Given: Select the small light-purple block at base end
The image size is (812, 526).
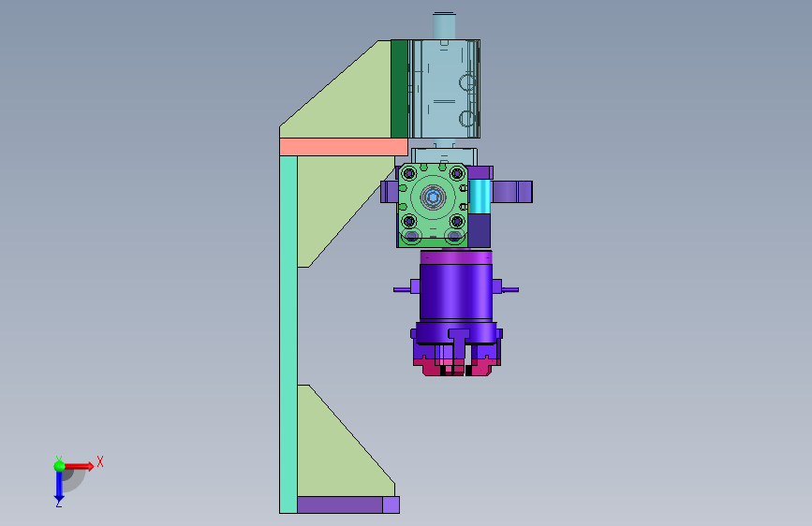Looking at the screenshot, I should click(x=391, y=504).
